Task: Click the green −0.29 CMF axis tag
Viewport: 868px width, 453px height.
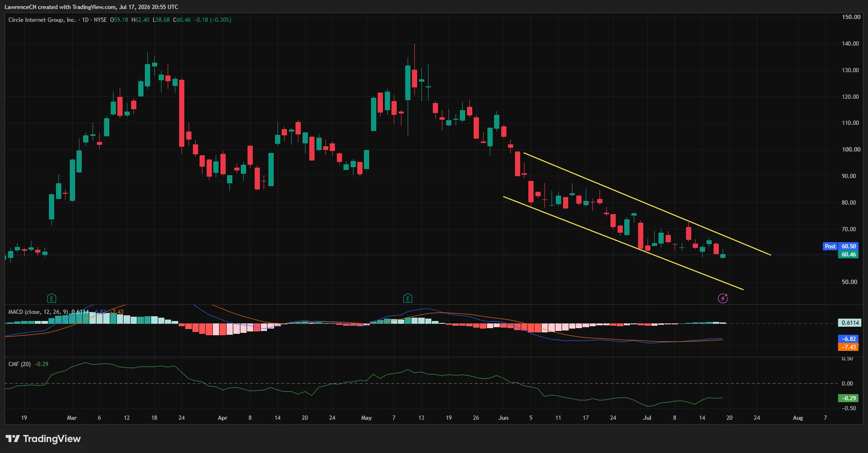Action: point(849,398)
